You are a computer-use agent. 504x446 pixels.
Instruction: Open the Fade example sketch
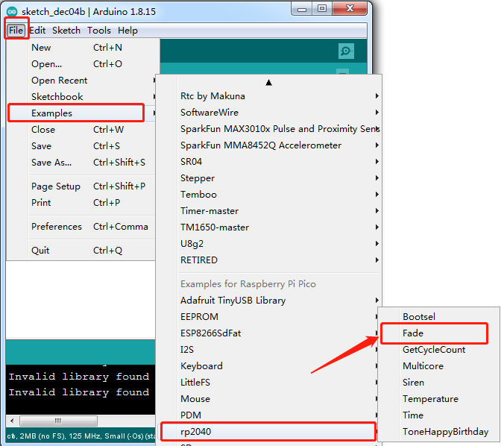pyautogui.click(x=438, y=333)
